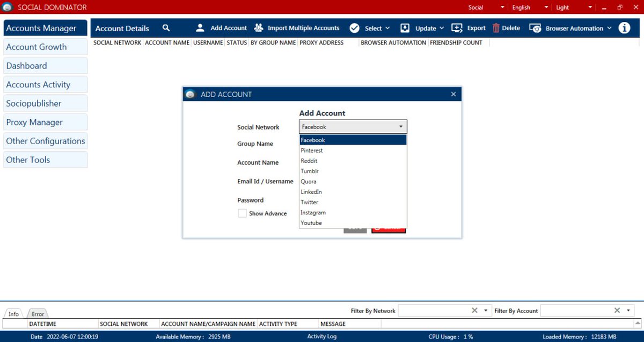The image size is (644, 342).
Task: Open Accounts Activity in sidebar
Action: point(45,84)
